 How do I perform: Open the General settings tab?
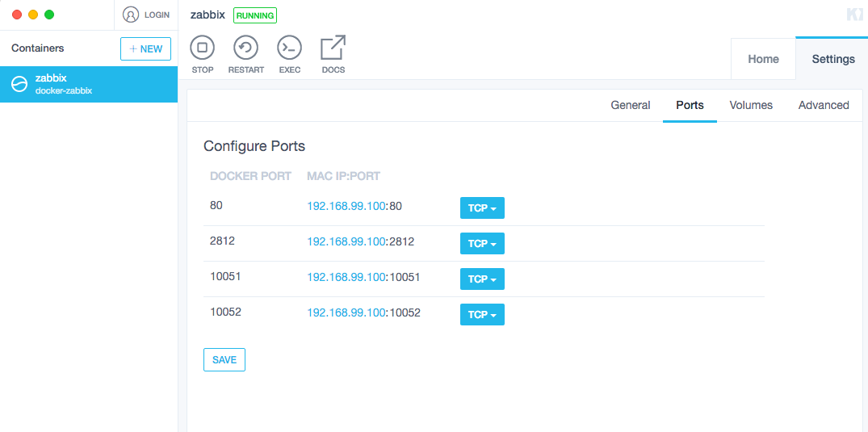pos(631,105)
